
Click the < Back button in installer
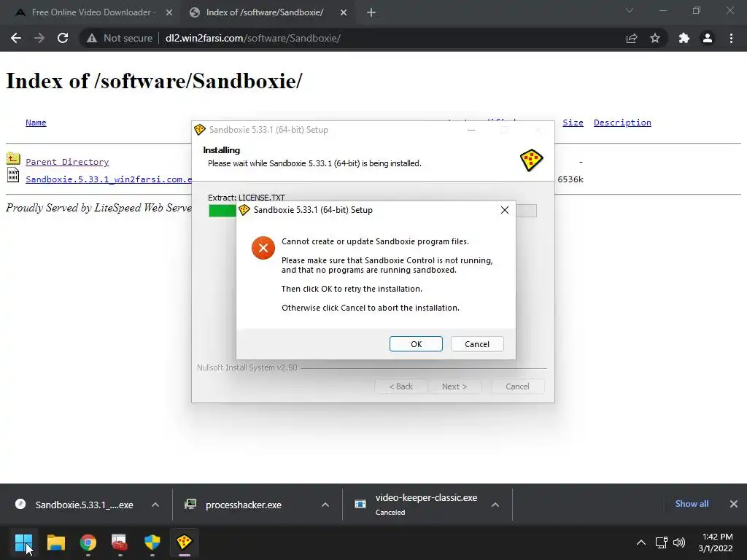400,386
